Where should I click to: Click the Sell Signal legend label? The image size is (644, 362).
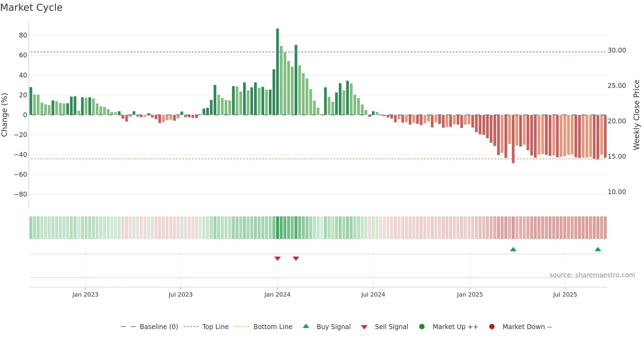click(391, 327)
